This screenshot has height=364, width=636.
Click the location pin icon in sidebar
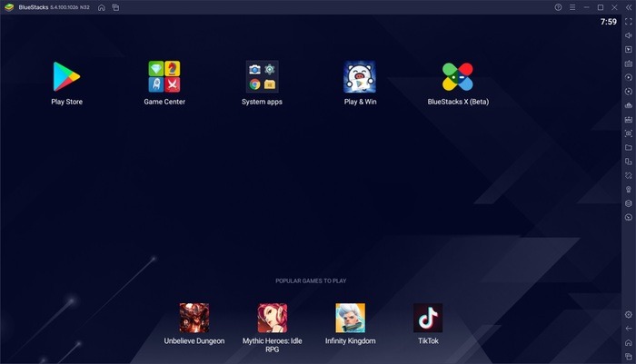click(629, 190)
